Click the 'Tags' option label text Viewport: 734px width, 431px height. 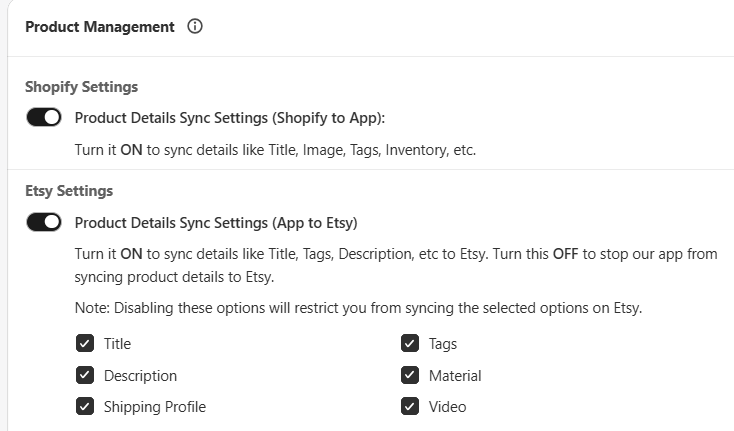point(443,344)
